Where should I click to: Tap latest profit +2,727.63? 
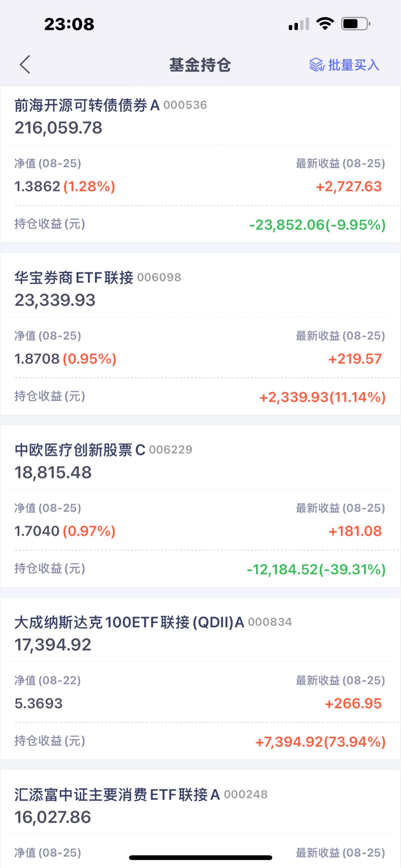point(349,187)
